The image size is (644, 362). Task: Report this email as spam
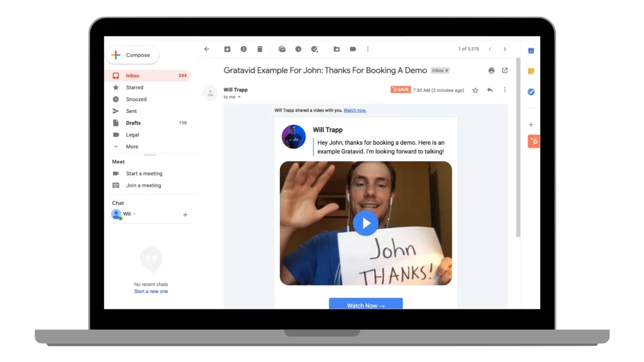point(244,49)
